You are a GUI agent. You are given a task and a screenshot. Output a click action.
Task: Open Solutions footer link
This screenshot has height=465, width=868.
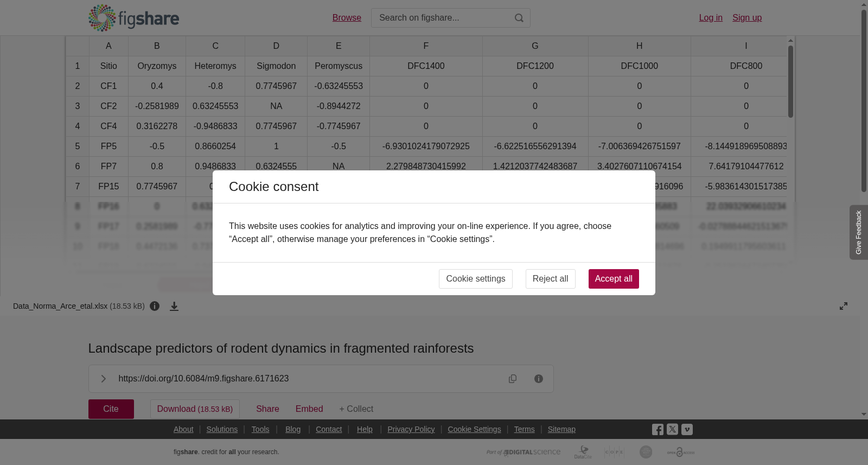pyautogui.click(x=222, y=429)
